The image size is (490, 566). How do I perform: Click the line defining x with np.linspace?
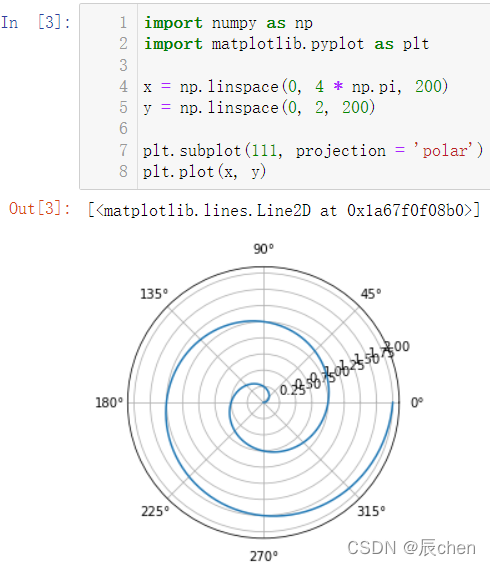[295, 87]
